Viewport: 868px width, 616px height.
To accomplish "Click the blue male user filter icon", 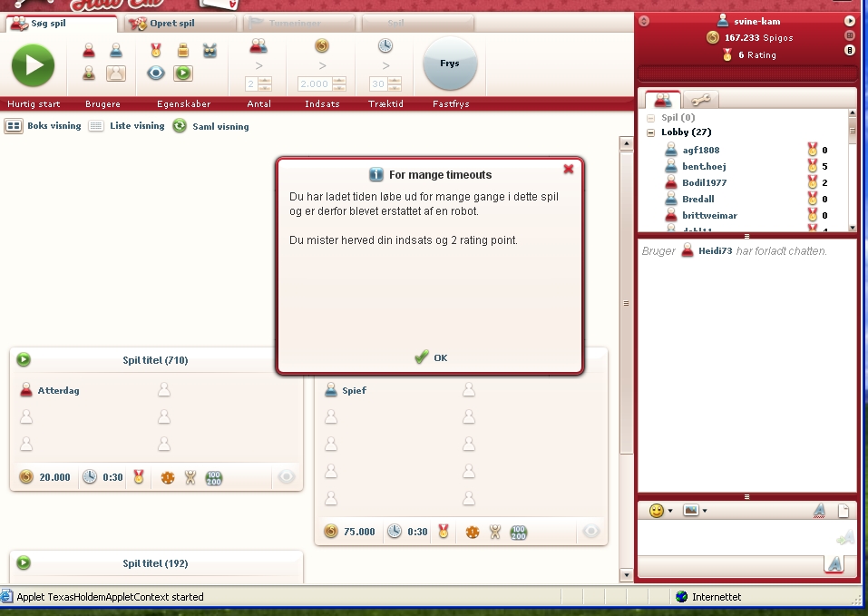I will click(x=116, y=50).
